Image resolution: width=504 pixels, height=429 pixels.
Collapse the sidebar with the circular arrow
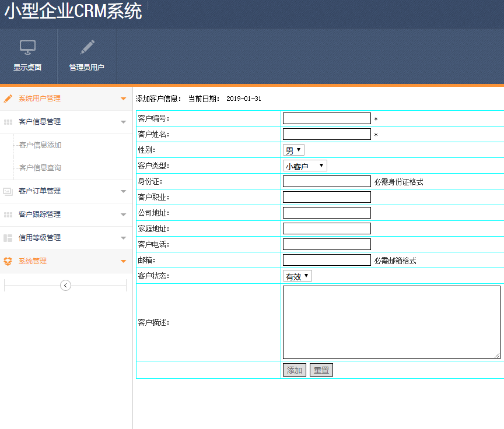click(65, 285)
